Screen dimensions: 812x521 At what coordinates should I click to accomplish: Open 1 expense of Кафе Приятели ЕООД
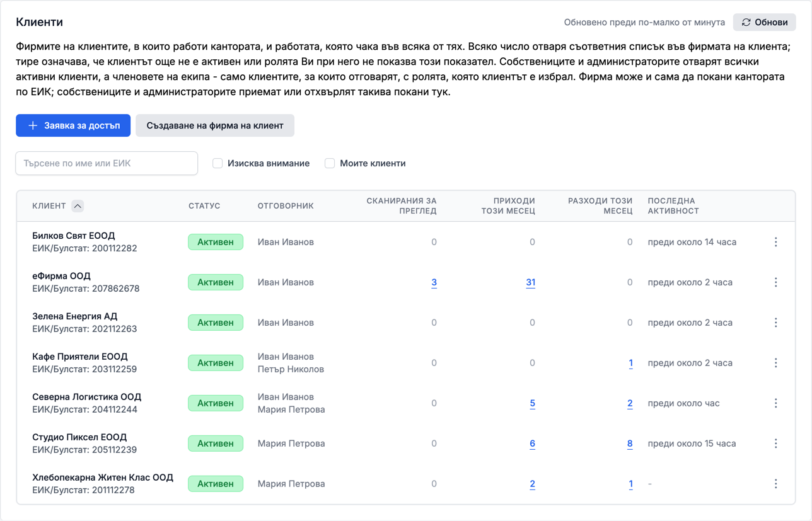(x=630, y=363)
